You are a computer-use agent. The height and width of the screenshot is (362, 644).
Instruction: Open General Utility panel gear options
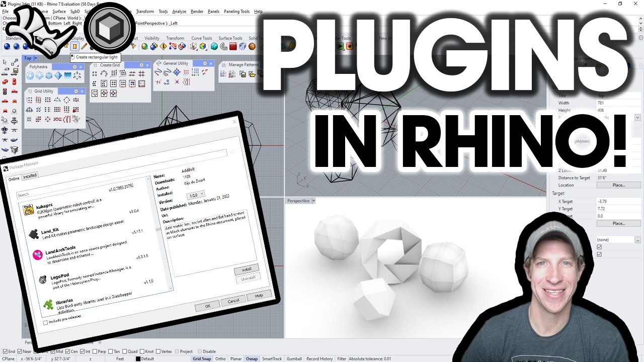pos(205,63)
